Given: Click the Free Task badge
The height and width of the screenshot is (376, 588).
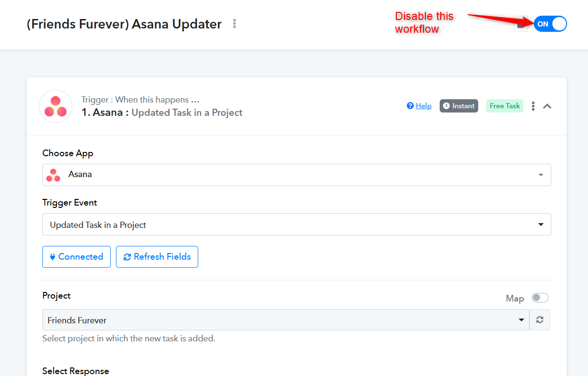Looking at the screenshot, I should (x=505, y=106).
